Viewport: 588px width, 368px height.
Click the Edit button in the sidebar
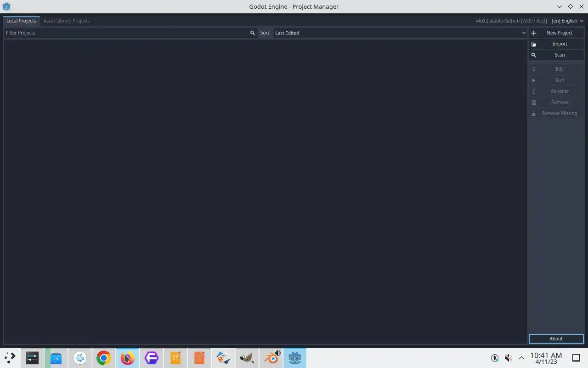[556, 69]
